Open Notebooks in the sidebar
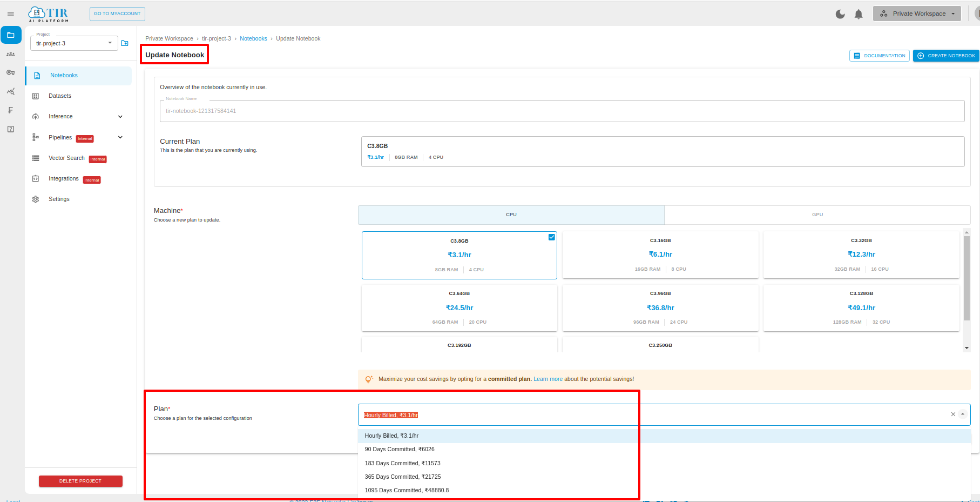The width and height of the screenshot is (980, 502). (x=78, y=76)
